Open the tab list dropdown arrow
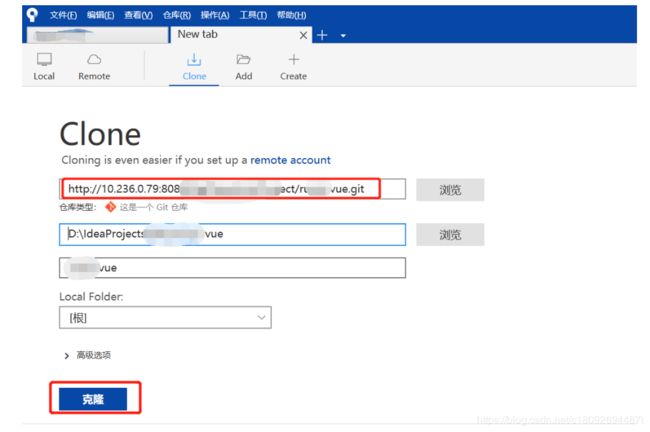 343,36
